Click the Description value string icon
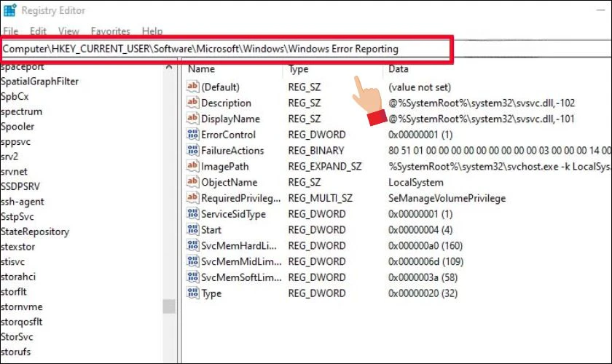 tap(193, 102)
